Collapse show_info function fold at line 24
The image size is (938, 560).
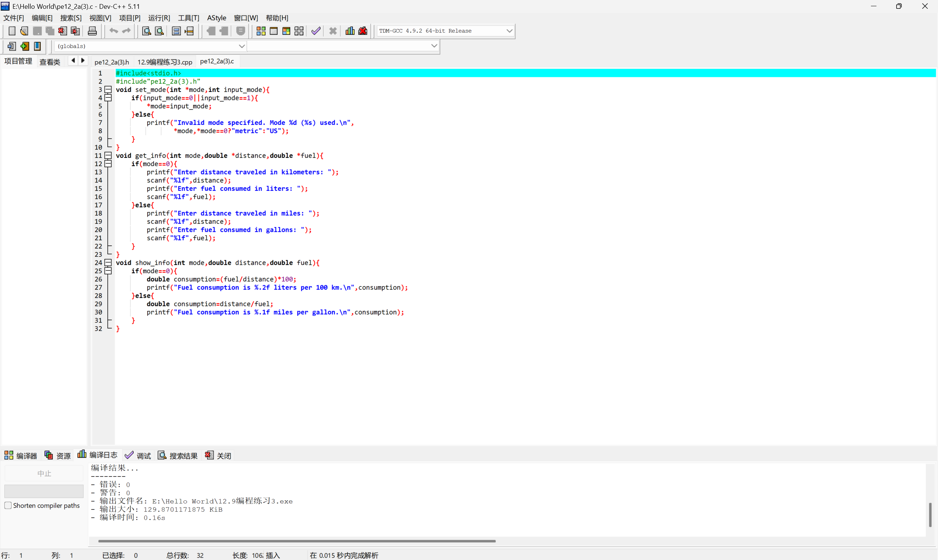(108, 263)
